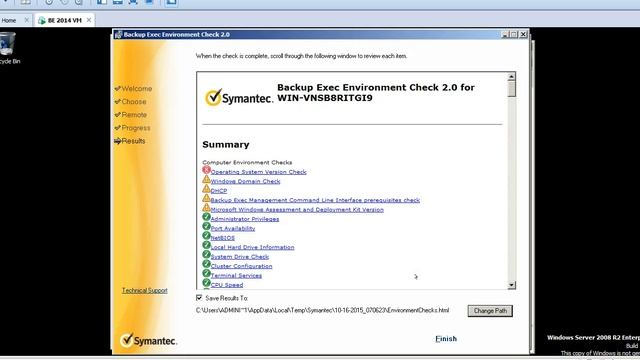Open the Cluster Configuration link
This screenshot has width=640, height=360.
241,266
